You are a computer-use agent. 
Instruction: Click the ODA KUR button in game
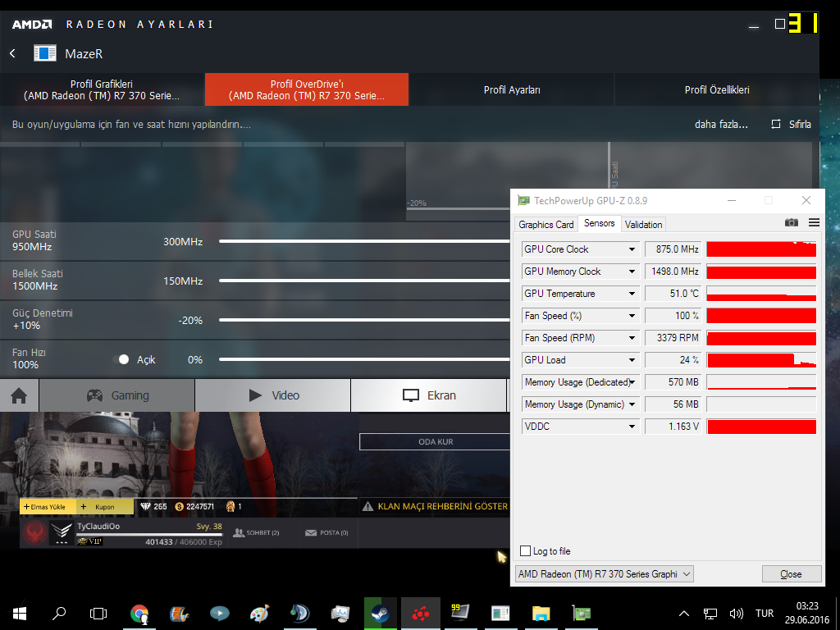coord(435,442)
